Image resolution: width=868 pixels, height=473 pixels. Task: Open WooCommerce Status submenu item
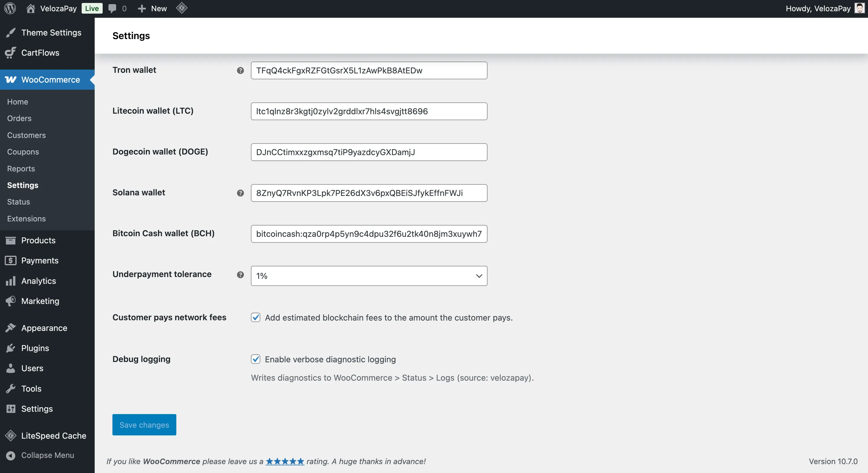tap(19, 202)
